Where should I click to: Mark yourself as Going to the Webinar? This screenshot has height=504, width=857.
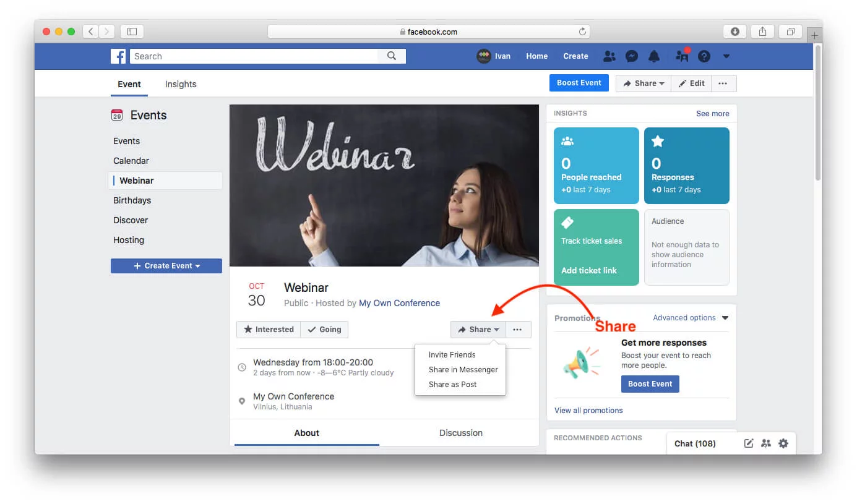(x=324, y=329)
